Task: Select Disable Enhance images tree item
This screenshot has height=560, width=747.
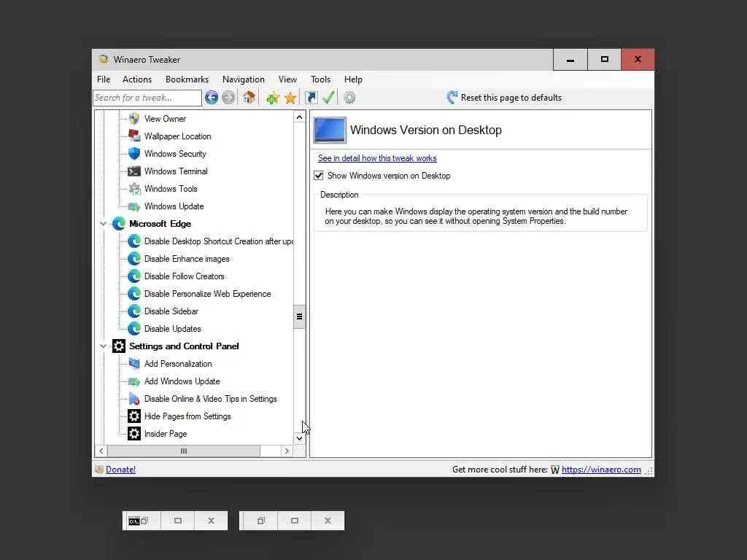Action: 187,259
